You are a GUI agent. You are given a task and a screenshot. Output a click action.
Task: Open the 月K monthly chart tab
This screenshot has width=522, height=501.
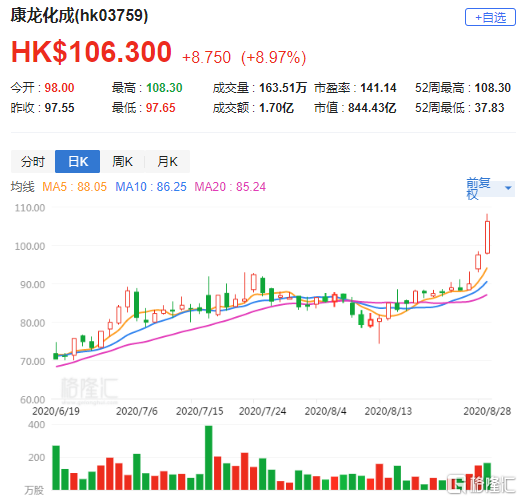(167, 162)
